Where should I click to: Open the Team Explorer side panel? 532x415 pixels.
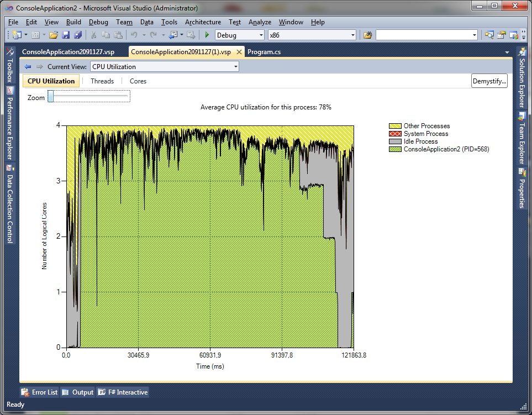tap(522, 139)
